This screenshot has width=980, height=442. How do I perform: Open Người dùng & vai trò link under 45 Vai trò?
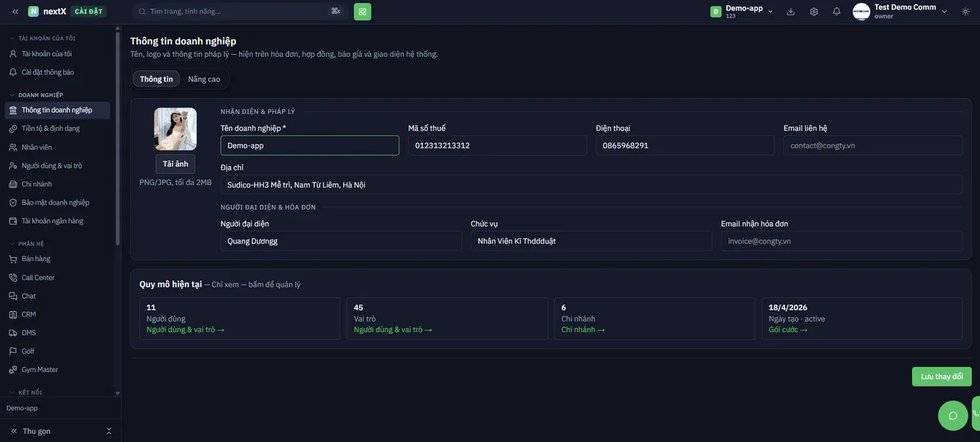(393, 330)
